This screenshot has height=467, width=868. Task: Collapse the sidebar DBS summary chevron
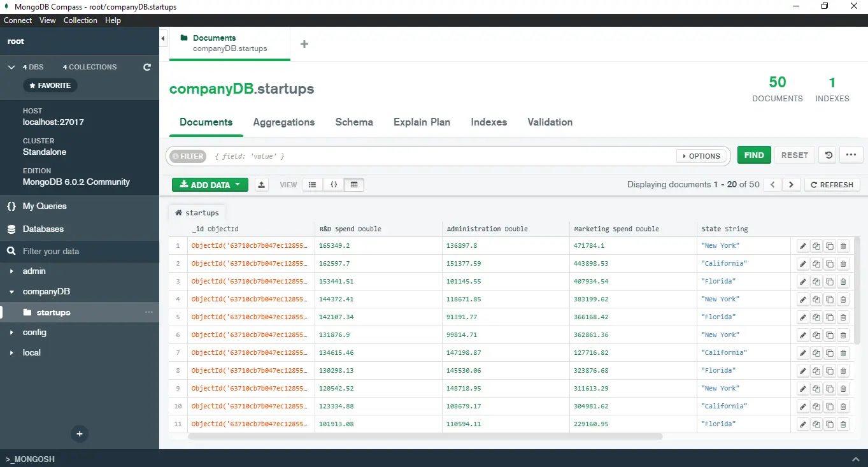tap(11, 67)
